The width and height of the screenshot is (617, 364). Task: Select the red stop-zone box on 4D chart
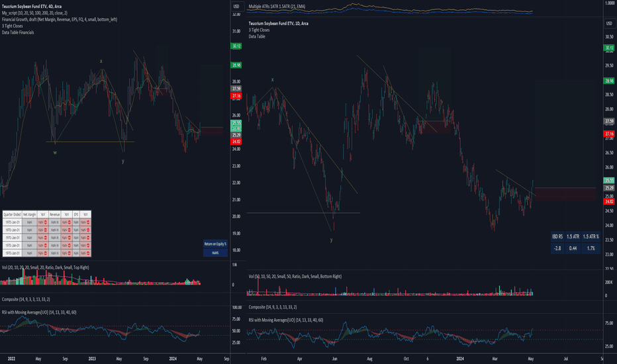[212, 131]
